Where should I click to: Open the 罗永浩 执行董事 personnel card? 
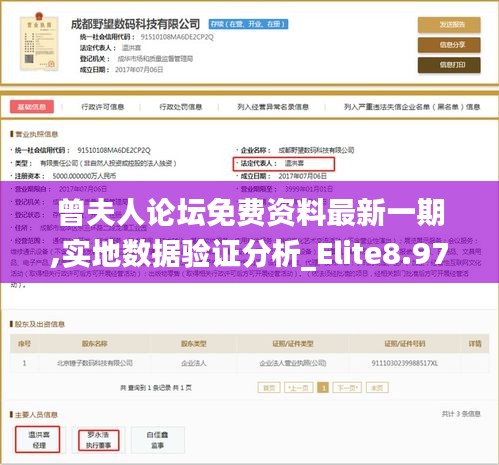pos(98,440)
